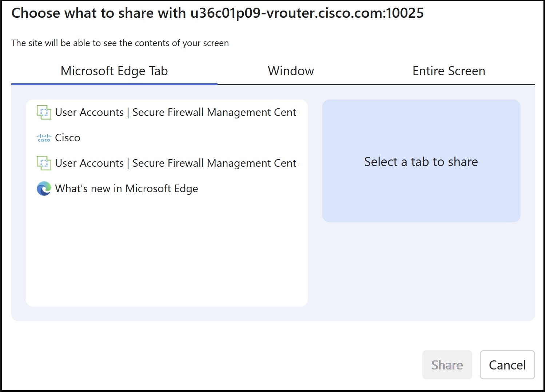Select the Cisco tab entry
Screen dimensions: 546x392
click(167, 138)
